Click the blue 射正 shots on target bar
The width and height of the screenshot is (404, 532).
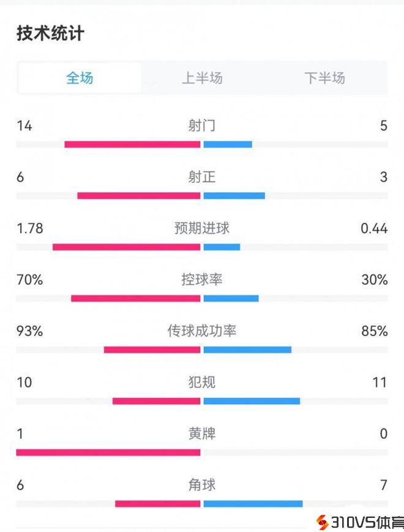coord(234,196)
